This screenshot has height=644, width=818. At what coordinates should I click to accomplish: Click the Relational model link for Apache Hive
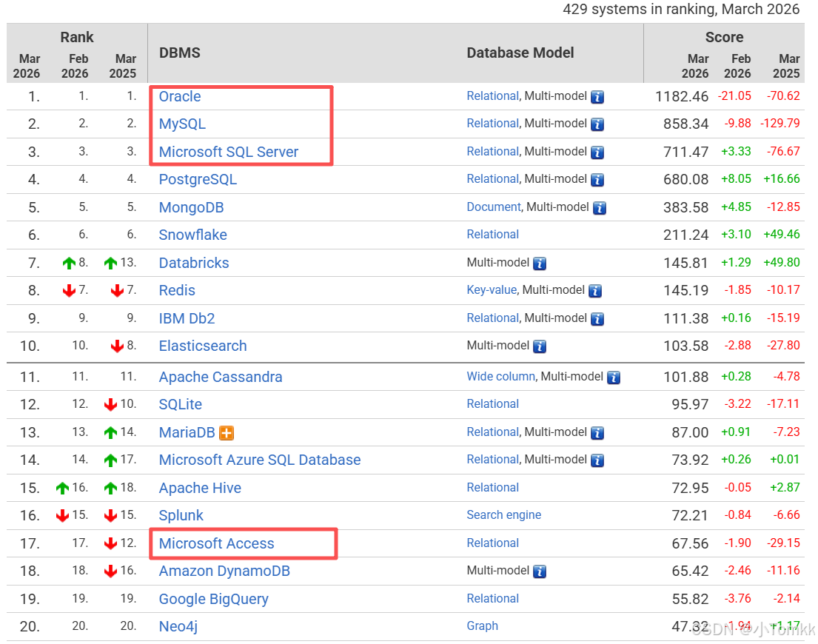492,488
